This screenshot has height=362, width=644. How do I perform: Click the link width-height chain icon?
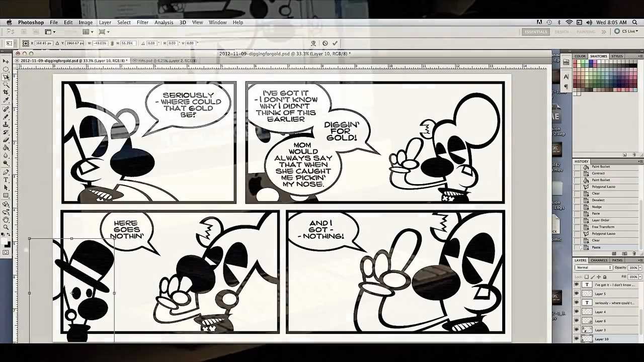[x=112, y=43]
